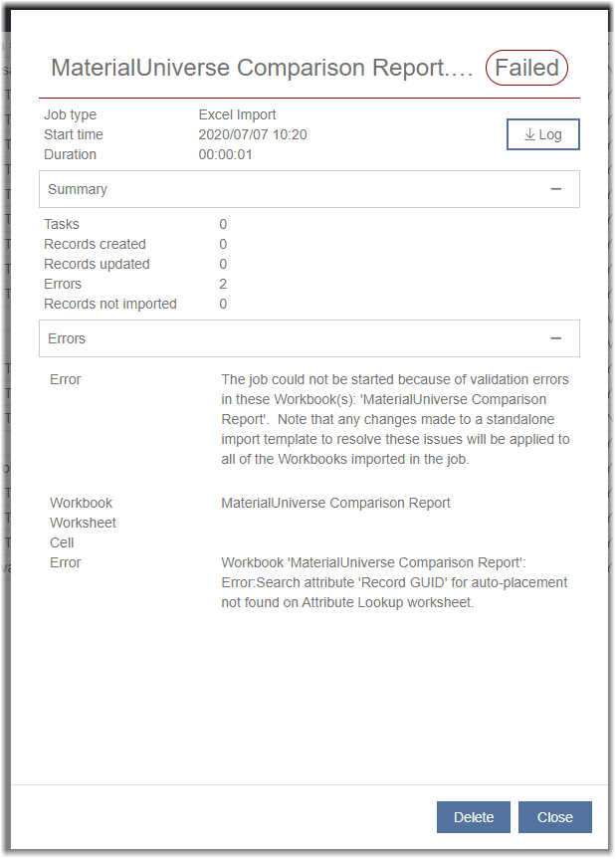Click the Failed status badge
This screenshot has height=859, width=616.
pyautogui.click(x=526, y=68)
